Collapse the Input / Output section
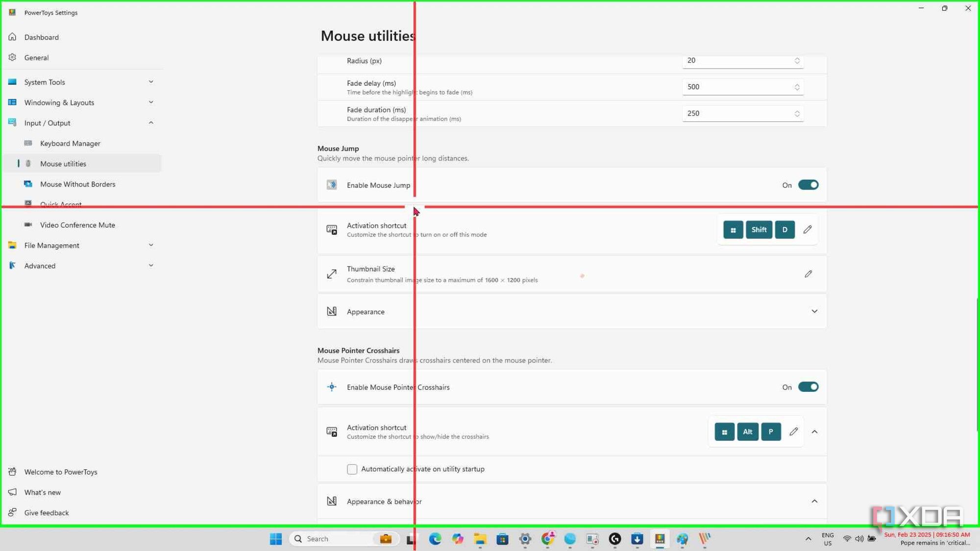980x551 pixels. click(x=82, y=123)
